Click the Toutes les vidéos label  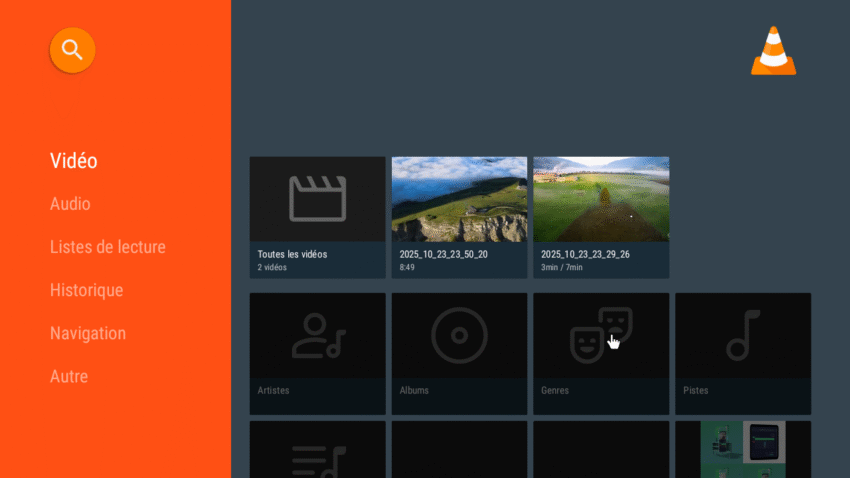click(292, 254)
